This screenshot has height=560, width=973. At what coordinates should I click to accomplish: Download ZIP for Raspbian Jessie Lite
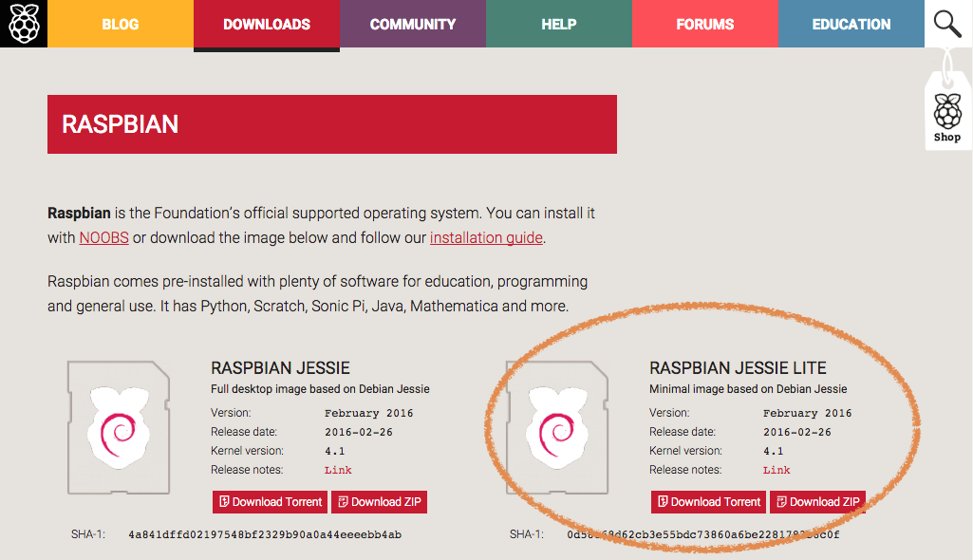818,502
